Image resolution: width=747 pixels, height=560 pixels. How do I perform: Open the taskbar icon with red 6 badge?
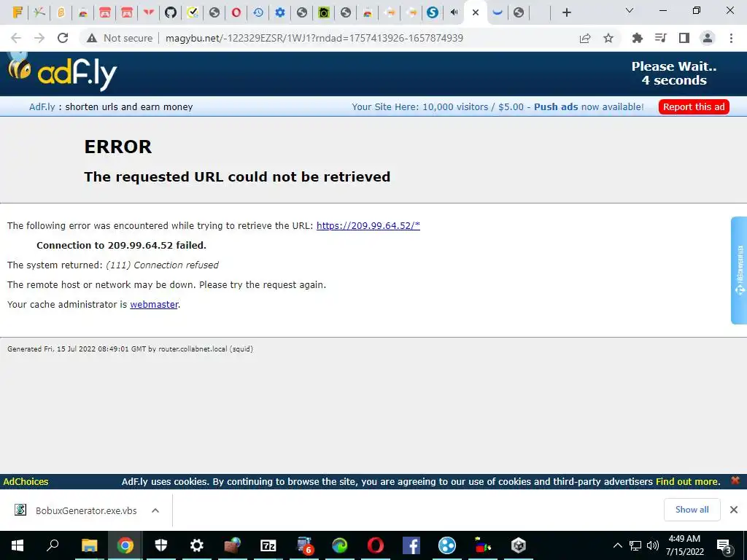304,545
